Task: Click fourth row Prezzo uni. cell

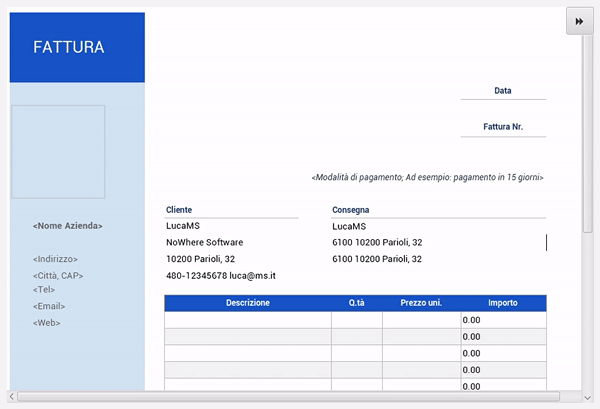Action: click(x=422, y=370)
